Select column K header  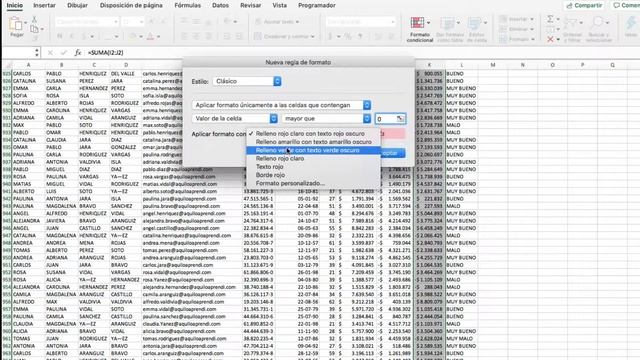point(429,65)
